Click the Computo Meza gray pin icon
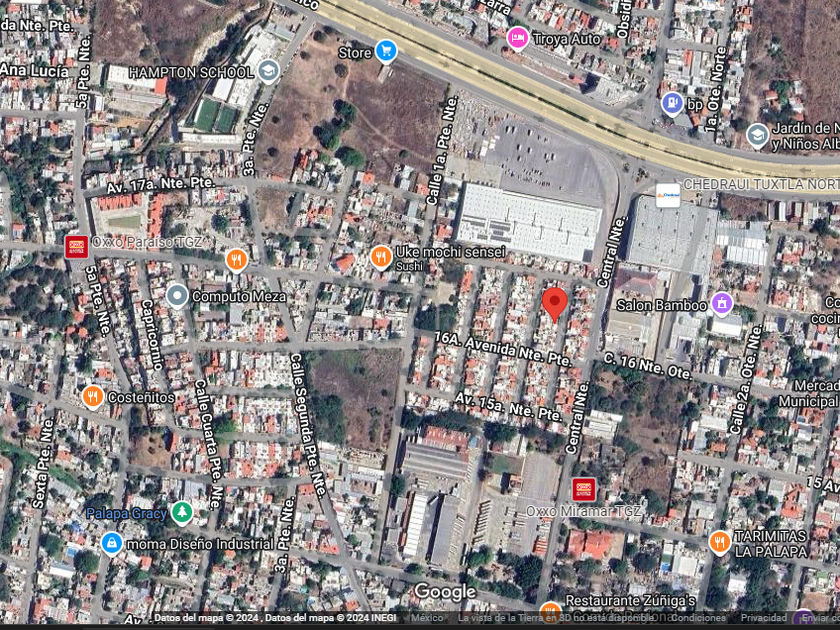This screenshot has height=630, width=840. pos(177,296)
